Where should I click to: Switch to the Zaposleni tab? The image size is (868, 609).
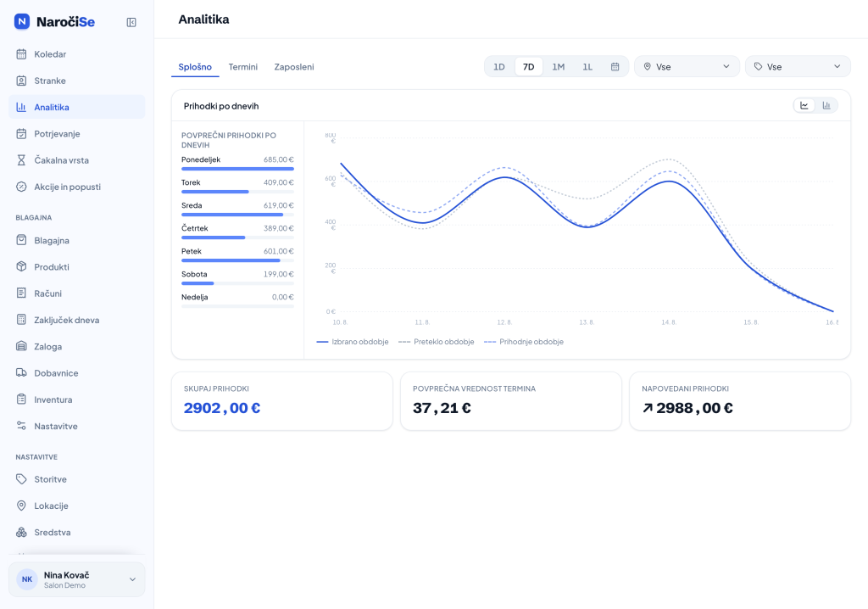point(294,67)
